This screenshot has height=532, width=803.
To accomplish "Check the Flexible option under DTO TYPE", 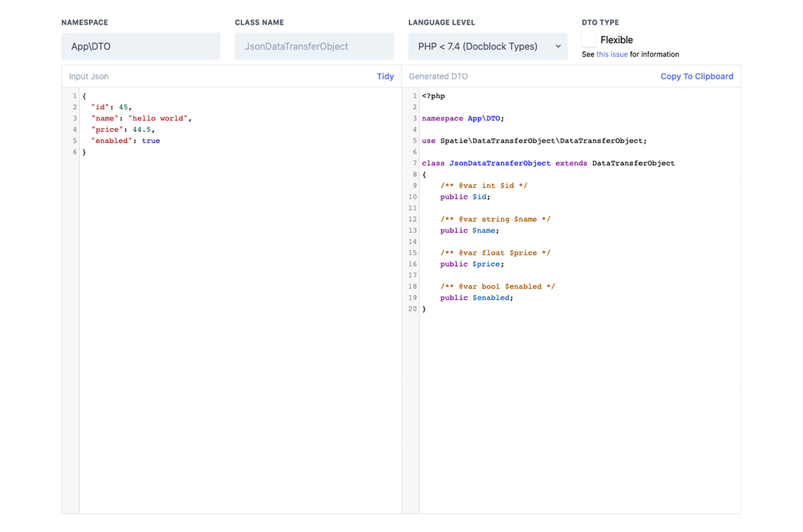I will click(x=588, y=40).
